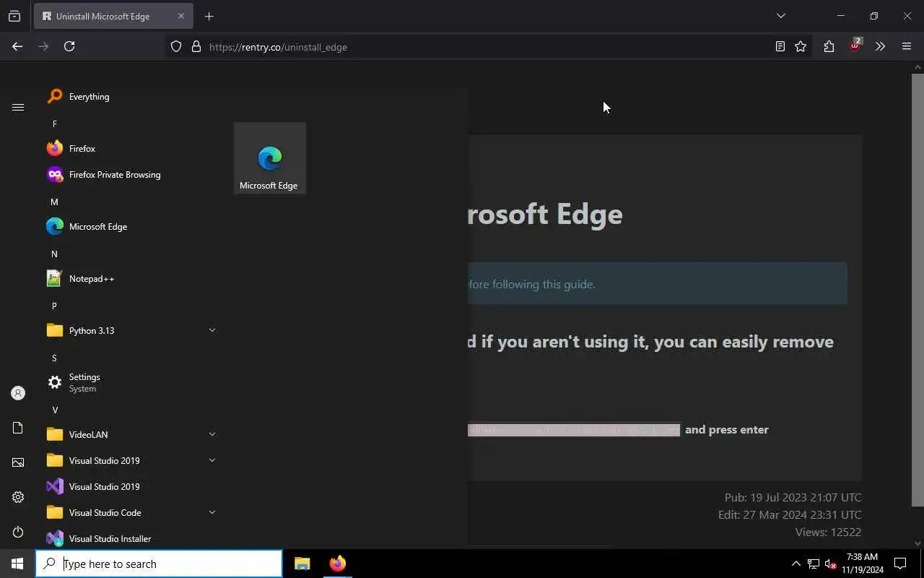Expand Visual Studio Code folder chevron
Viewport: 924px width, 578px height.
(x=212, y=512)
